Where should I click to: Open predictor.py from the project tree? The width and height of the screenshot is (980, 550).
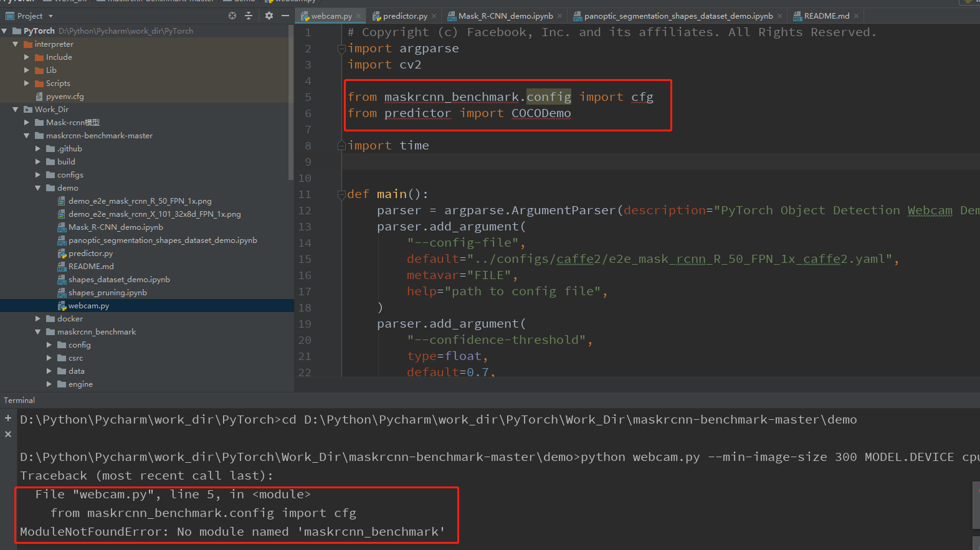[90, 254]
